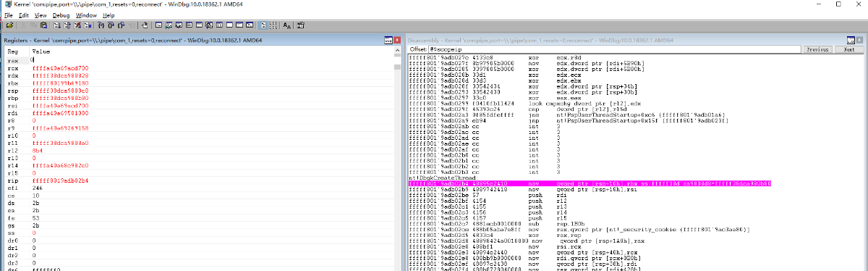Click the Paste toolbar icon
The width and height of the screenshot is (868, 271).
pyautogui.click(x=44, y=25)
